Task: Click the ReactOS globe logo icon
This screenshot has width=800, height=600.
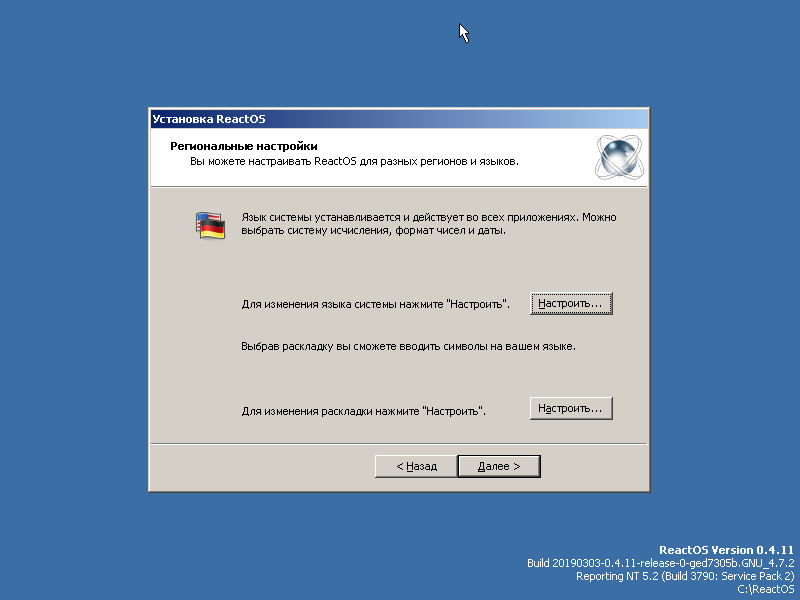Action: pyautogui.click(x=619, y=157)
